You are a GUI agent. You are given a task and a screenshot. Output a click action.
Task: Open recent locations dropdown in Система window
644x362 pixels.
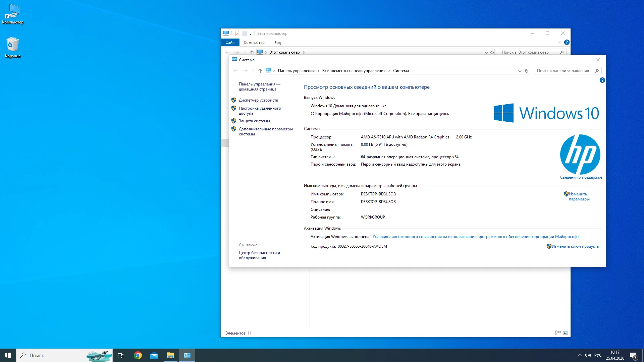(253, 71)
